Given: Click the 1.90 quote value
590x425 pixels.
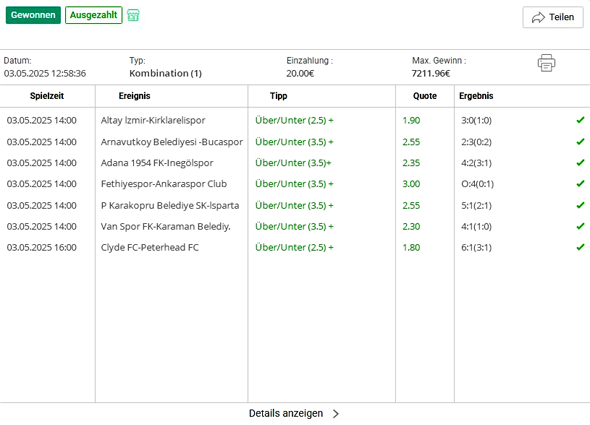Looking at the screenshot, I should (x=411, y=120).
